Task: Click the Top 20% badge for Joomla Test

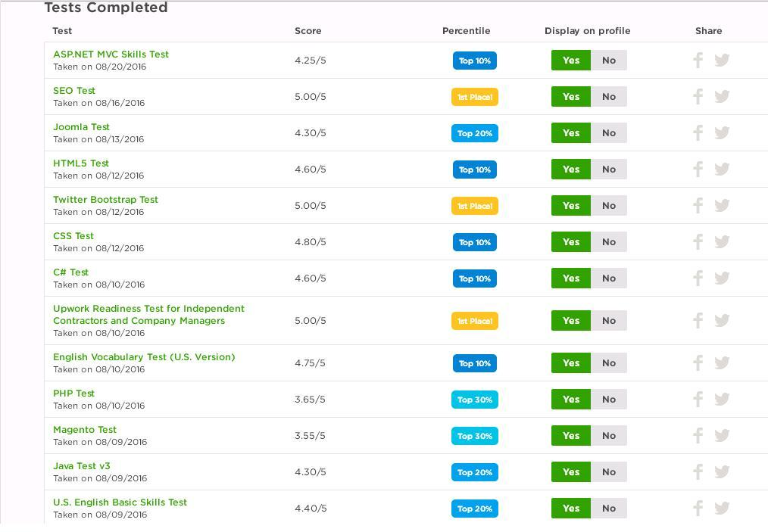Action: (x=475, y=133)
